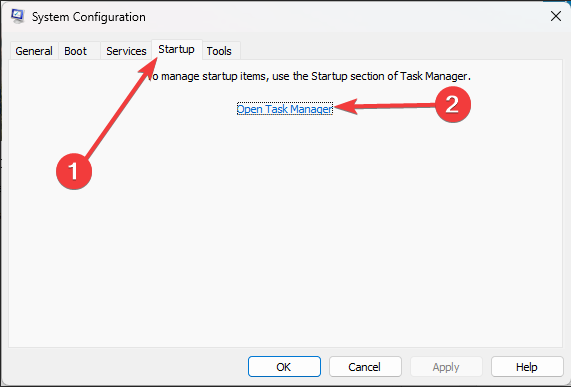
Task: Click the red circle numbered 1
Action: (74, 171)
